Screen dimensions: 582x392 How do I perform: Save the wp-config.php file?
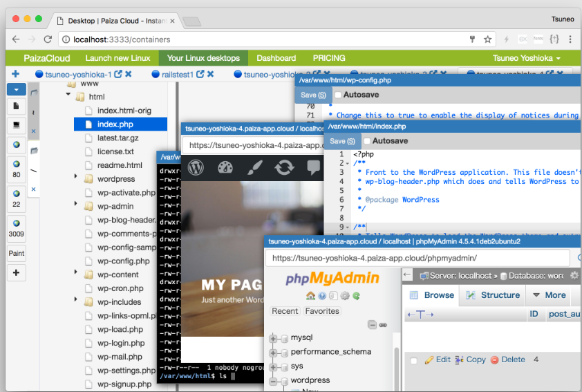pos(313,95)
